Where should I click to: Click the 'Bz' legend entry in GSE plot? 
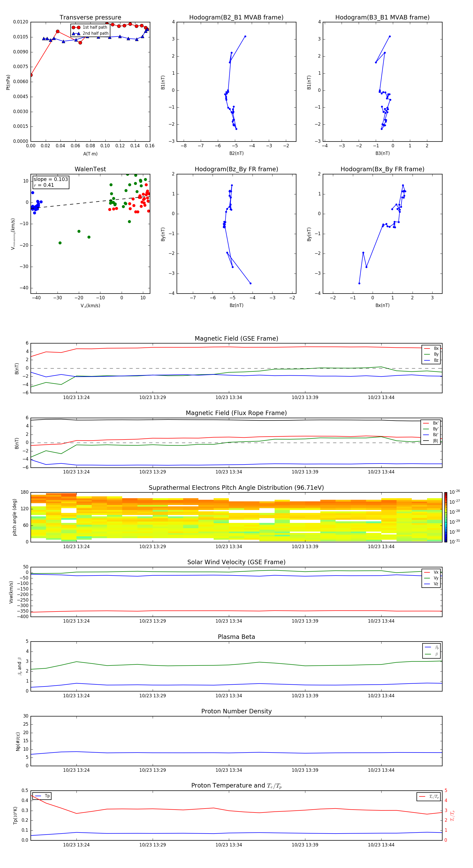pyautogui.click(x=431, y=360)
